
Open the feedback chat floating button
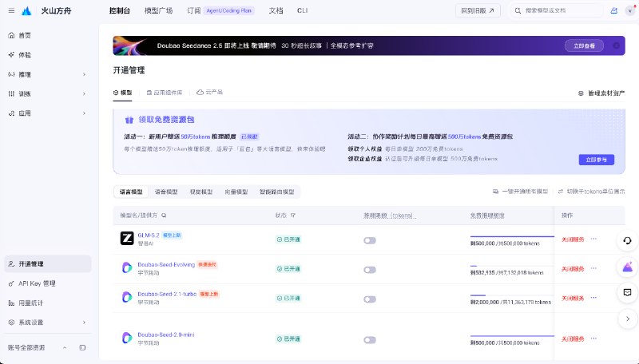[x=628, y=293]
